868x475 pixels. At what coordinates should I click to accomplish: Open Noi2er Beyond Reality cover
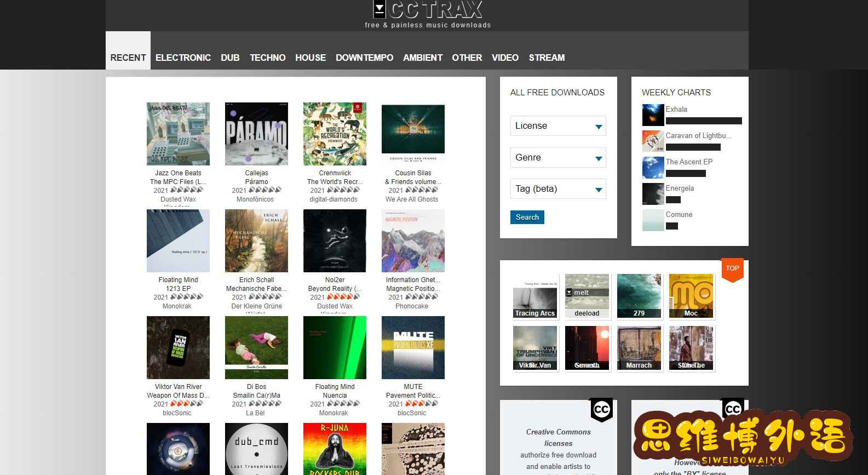335,241
